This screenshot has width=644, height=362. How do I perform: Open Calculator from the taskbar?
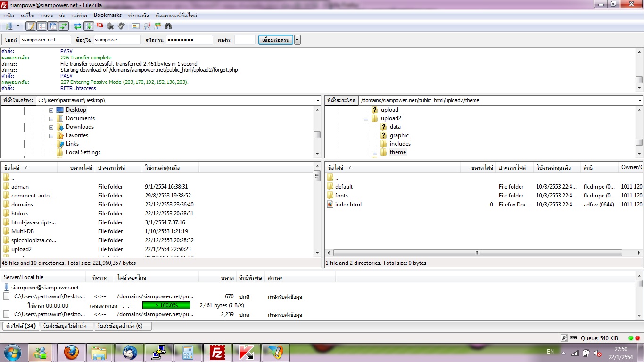[x=188, y=352]
